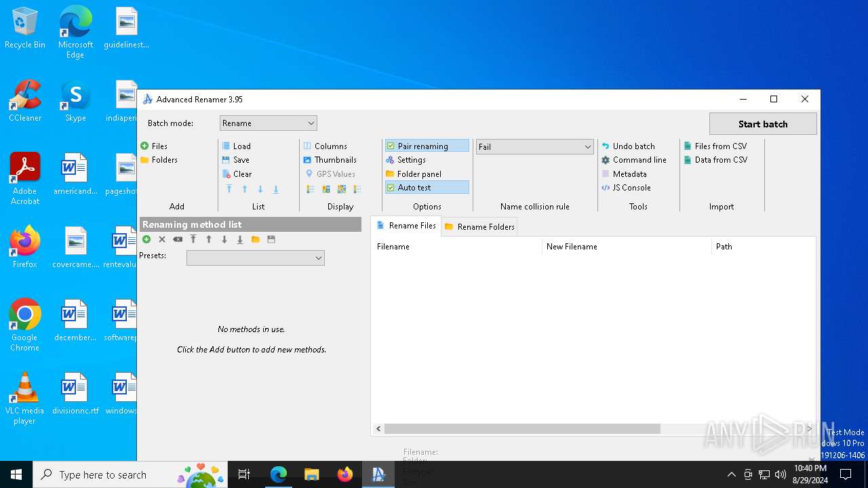Click the taskbar search box
This screenshot has width=868, height=488.
click(x=130, y=474)
